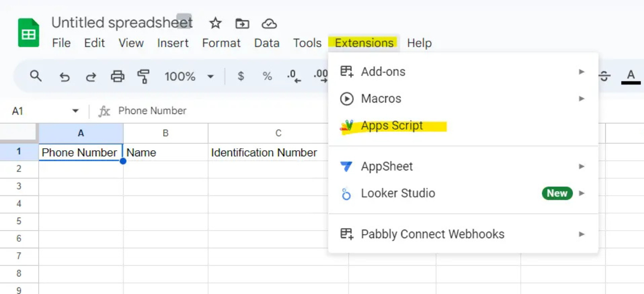Viewport: 644px width, 294px height.
Task: Undo the last action
Action: tap(64, 76)
